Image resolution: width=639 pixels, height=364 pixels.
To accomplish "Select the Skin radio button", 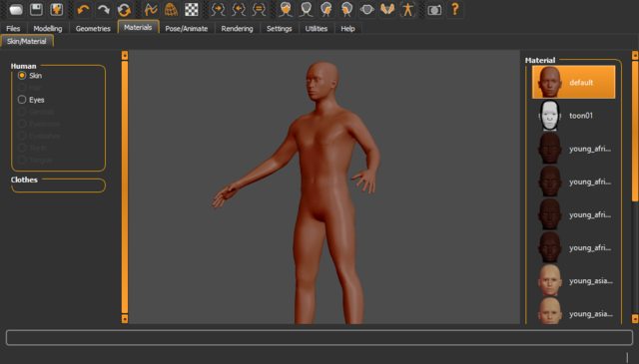I will tap(22, 76).
